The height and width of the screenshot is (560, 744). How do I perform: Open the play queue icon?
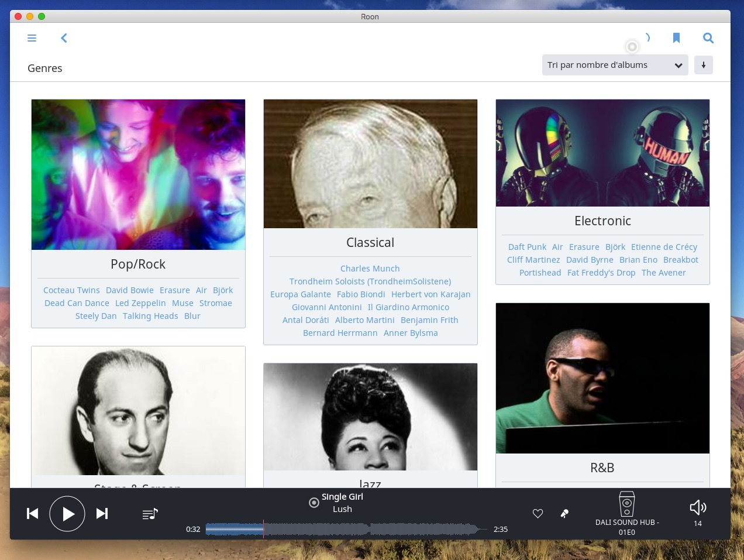point(150,514)
